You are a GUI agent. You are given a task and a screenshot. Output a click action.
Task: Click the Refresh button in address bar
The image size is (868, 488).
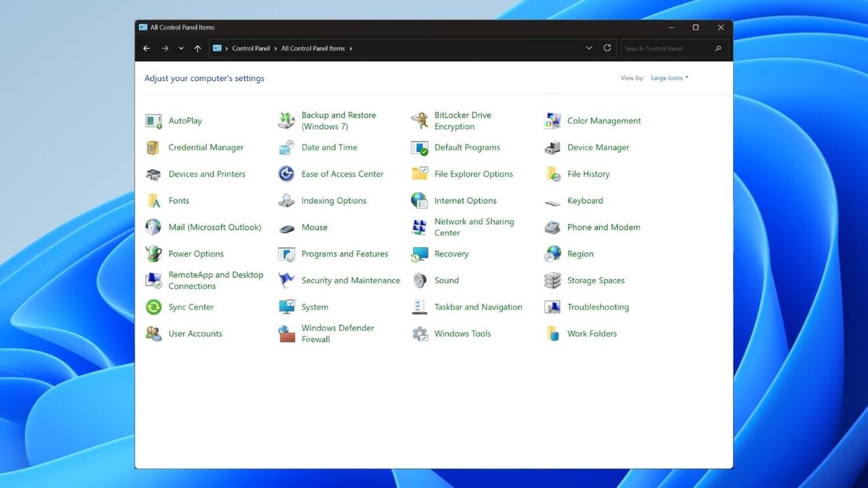click(607, 48)
